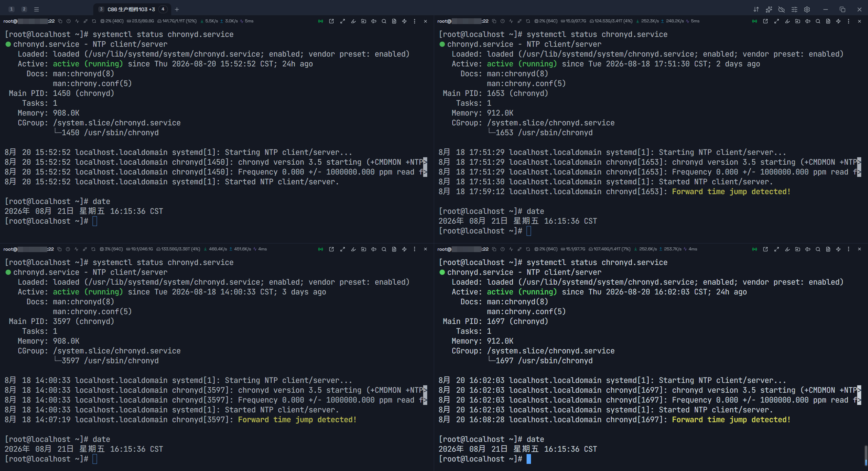
Task: Click the disconnect plug icon in PID 1450 pane
Action: (85, 21)
